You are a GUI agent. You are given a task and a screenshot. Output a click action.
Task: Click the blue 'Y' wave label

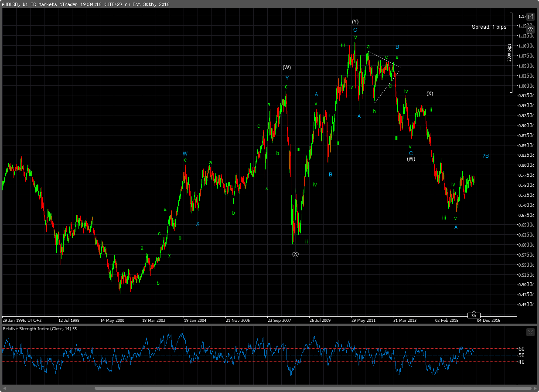pyautogui.click(x=287, y=78)
